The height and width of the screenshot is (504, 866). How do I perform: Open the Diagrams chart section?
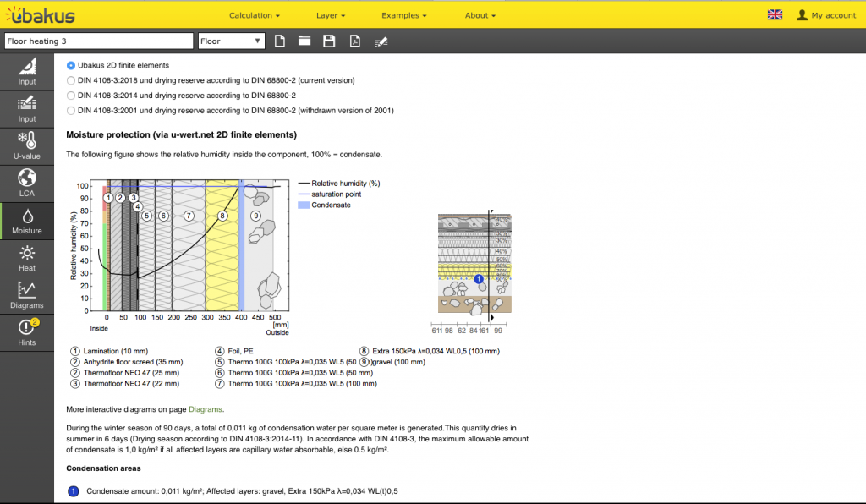[27, 294]
